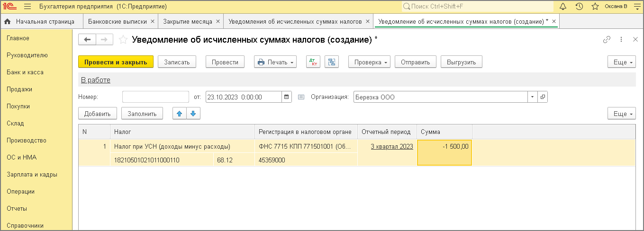This screenshot has height=231, width=644.
Task: Click Добавить button above the table
Action: [x=98, y=114]
